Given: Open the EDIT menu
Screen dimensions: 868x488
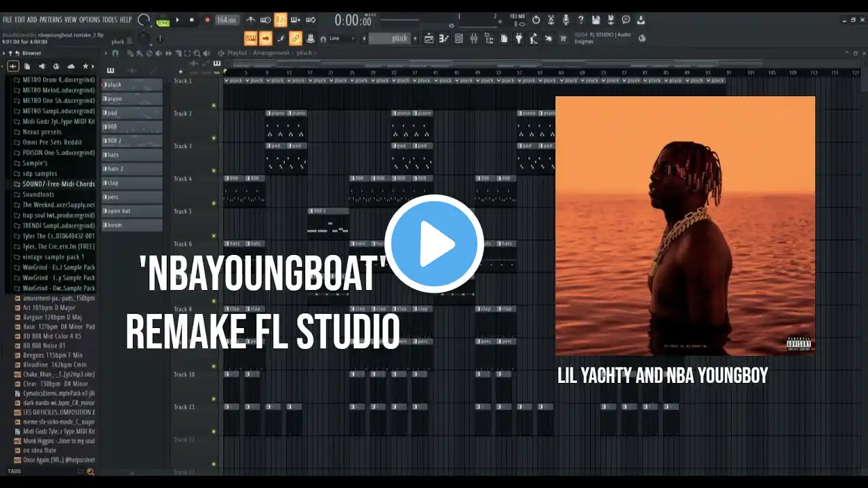Looking at the screenshot, I should click(20, 20).
